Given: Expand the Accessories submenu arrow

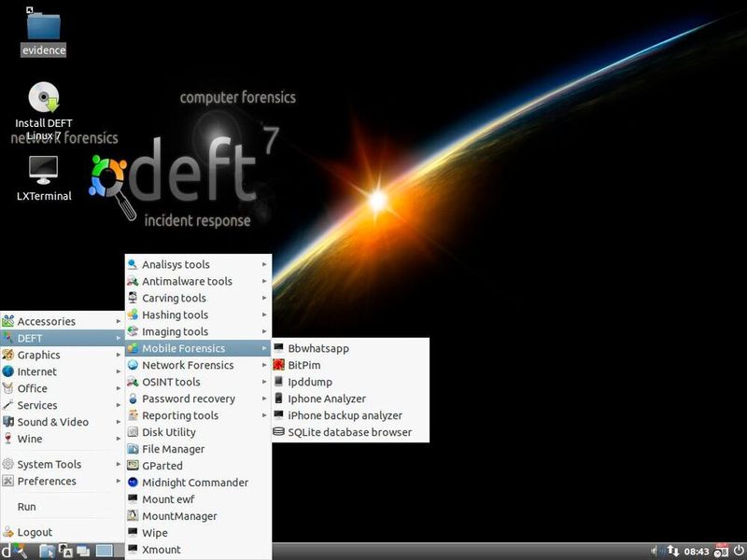Looking at the screenshot, I should point(119,321).
